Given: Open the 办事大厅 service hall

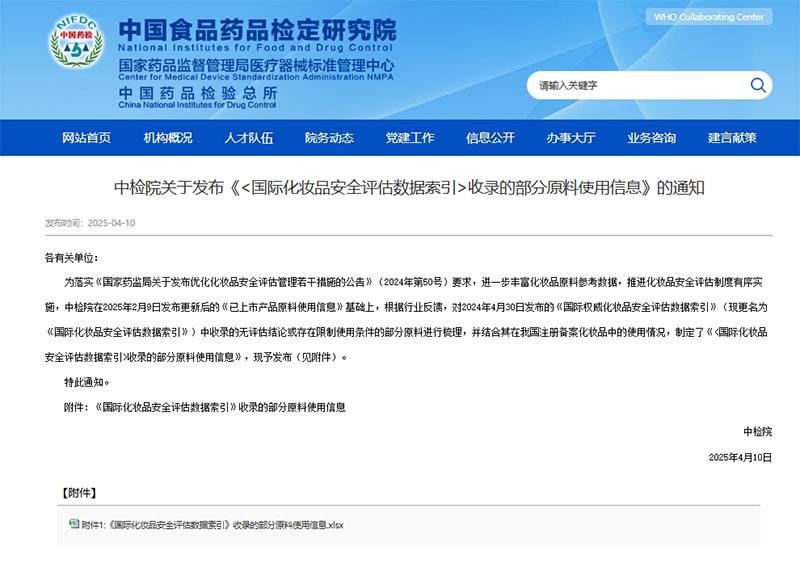Looking at the screenshot, I should 571,138.
